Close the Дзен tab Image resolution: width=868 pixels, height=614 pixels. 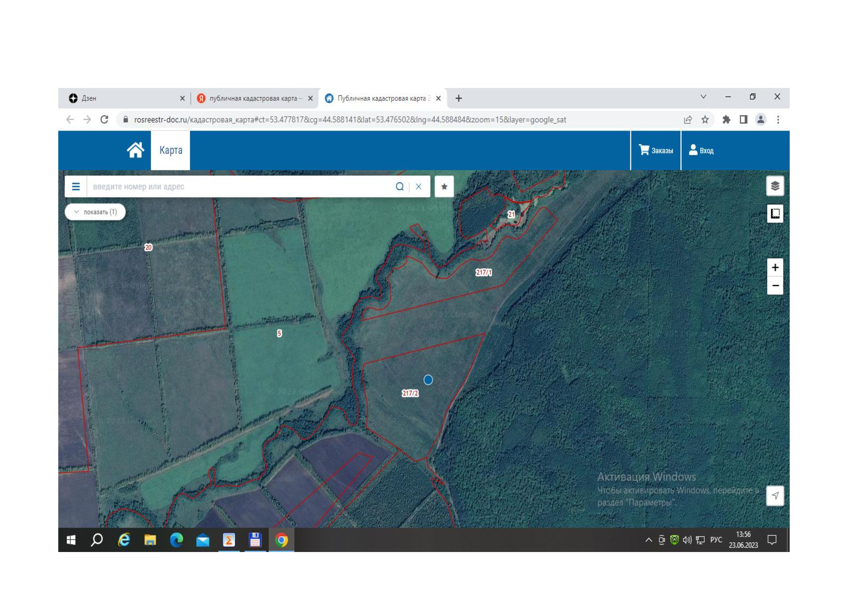pyautogui.click(x=182, y=98)
